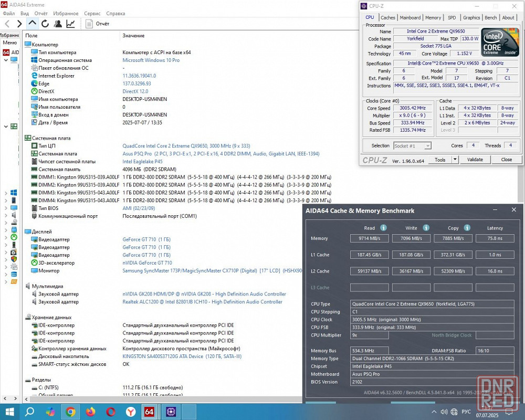Open Google Chrome from the taskbar
This screenshot has height=420, width=525.
tap(70, 412)
